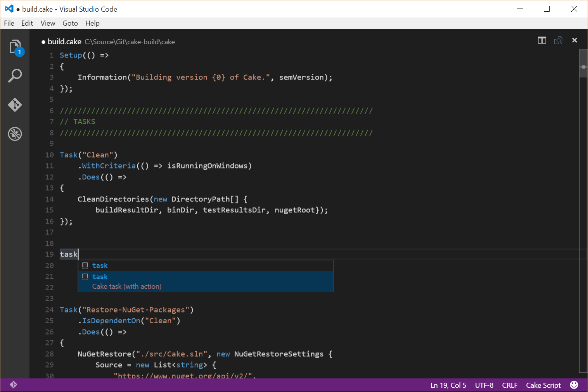Maximize the Visual Studio Code window
The image size is (588, 392).
pos(547,9)
